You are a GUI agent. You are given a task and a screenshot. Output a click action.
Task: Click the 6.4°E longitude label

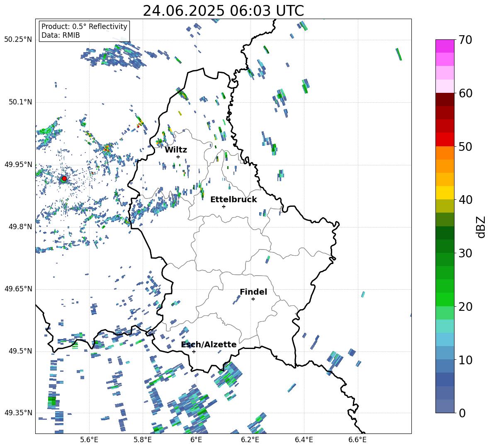(x=304, y=440)
